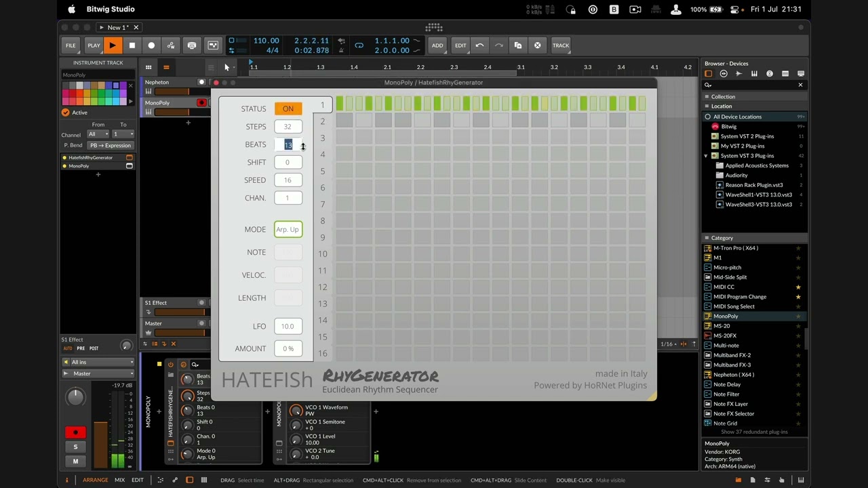Adjust the Steps remote control knob

(x=187, y=396)
